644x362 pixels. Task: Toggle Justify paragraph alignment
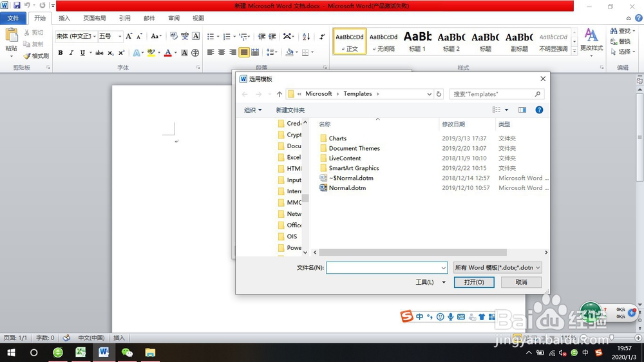pos(244,52)
